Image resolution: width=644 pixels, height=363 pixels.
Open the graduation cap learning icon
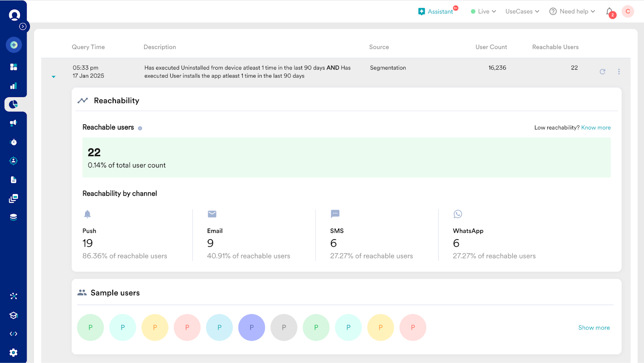point(14,315)
